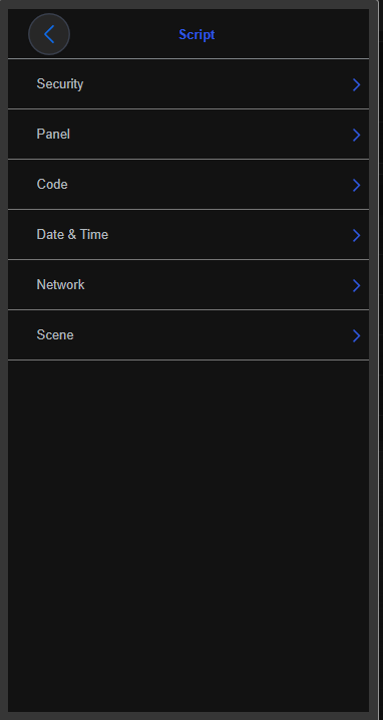
Task: Click the empty area below the Scene row
Action: [188, 536]
